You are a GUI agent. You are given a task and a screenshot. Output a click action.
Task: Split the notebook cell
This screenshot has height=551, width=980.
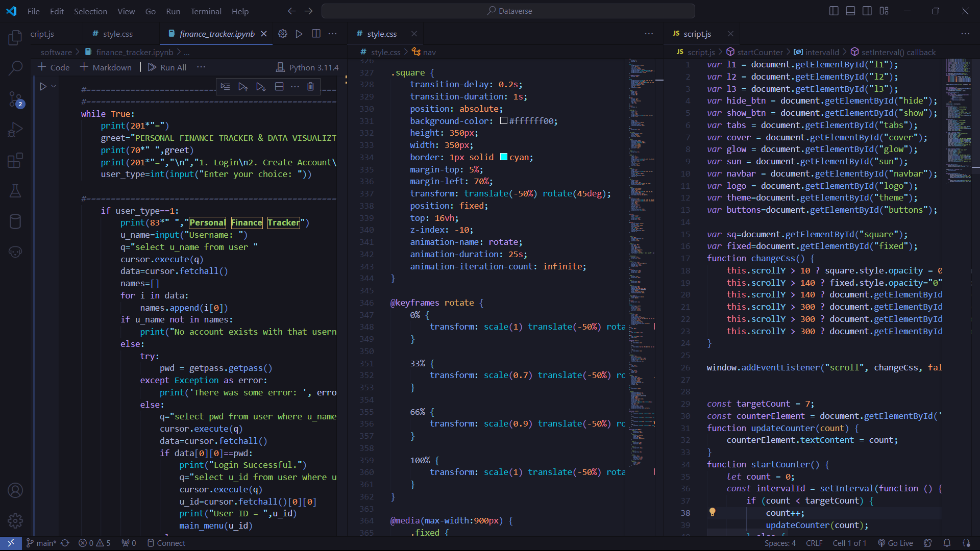[279, 87]
